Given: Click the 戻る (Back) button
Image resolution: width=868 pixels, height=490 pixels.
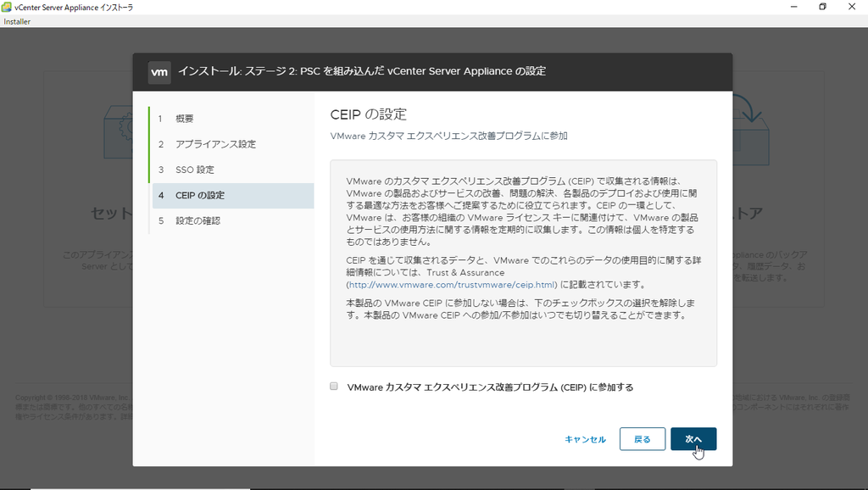Looking at the screenshot, I should pos(643,439).
